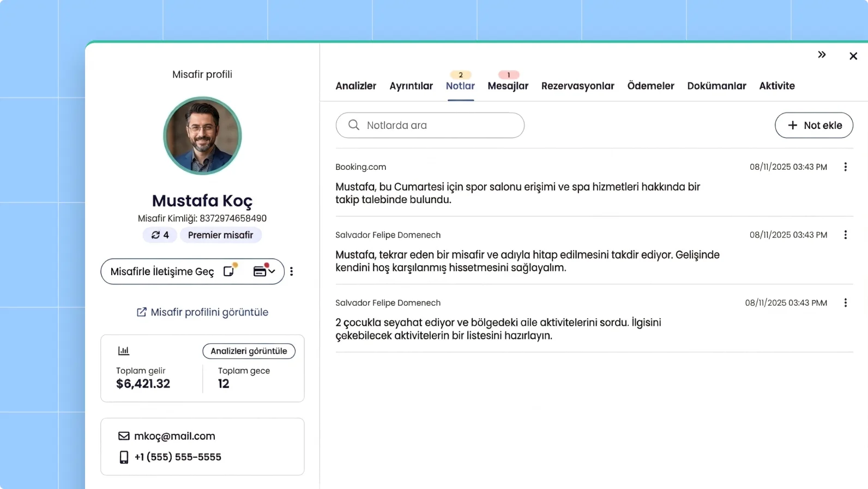Click Misafirle İletişime Geç button
Viewport: 868px width, 489px height.
pos(162,272)
